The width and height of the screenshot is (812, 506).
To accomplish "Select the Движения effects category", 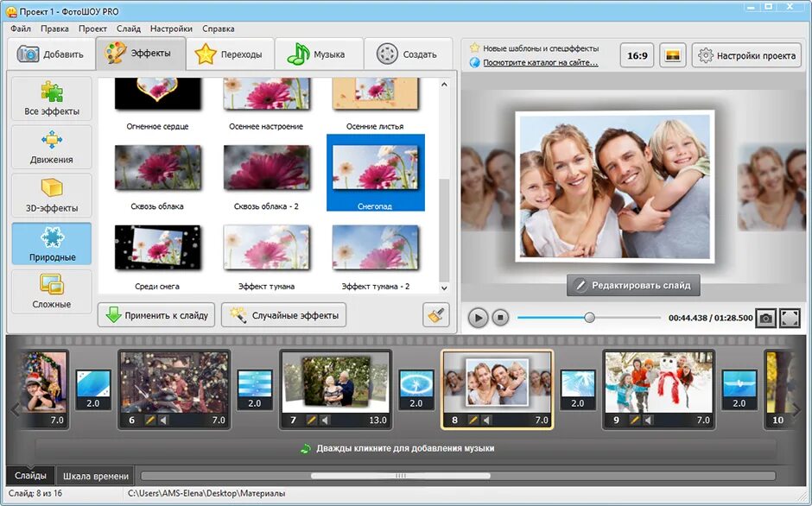I will (x=51, y=147).
